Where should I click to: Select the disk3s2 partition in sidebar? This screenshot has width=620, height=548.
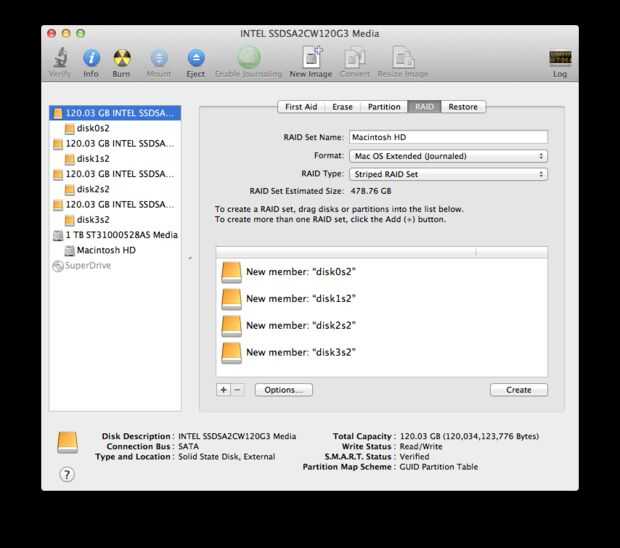click(x=115, y=219)
